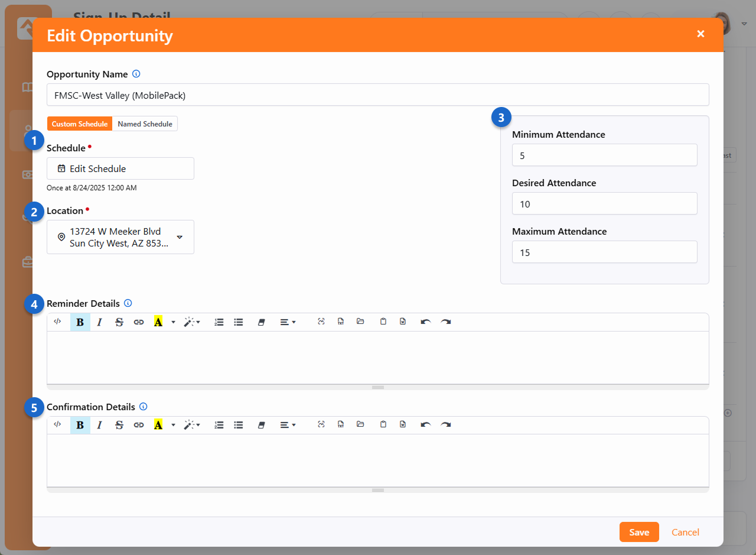
Task: Toggle bold in Reminder Details toolbar
Action: pos(80,322)
